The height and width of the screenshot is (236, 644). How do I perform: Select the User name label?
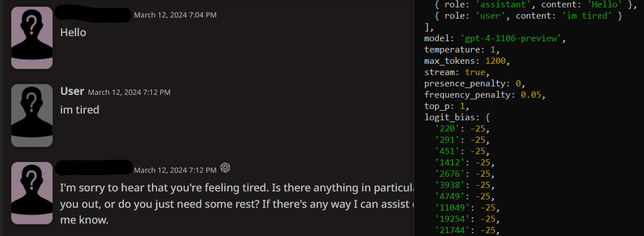tap(72, 91)
